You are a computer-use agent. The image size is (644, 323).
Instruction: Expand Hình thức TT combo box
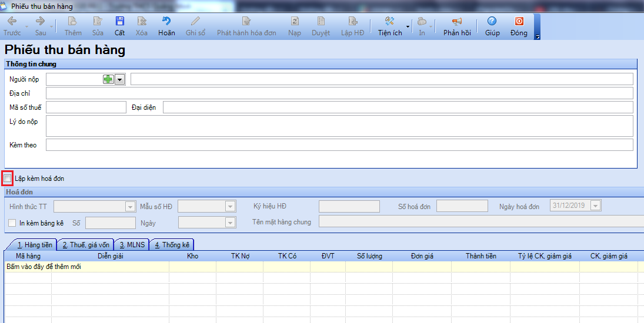click(130, 207)
